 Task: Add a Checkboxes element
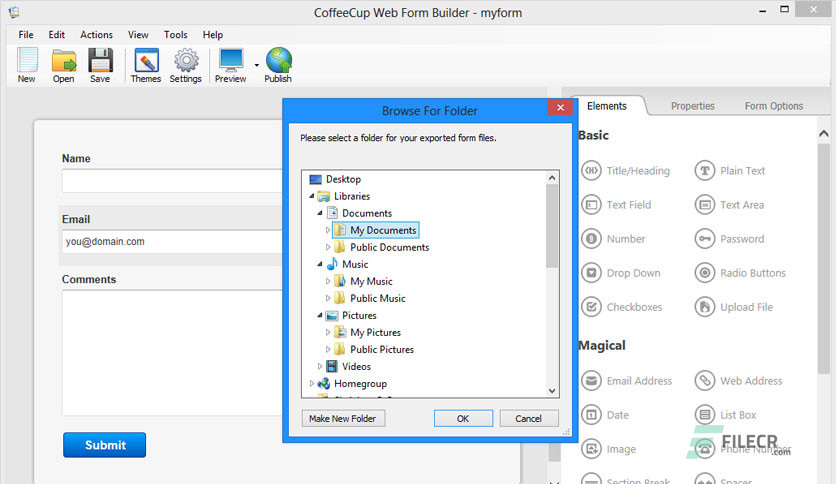(x=622, y=307)
